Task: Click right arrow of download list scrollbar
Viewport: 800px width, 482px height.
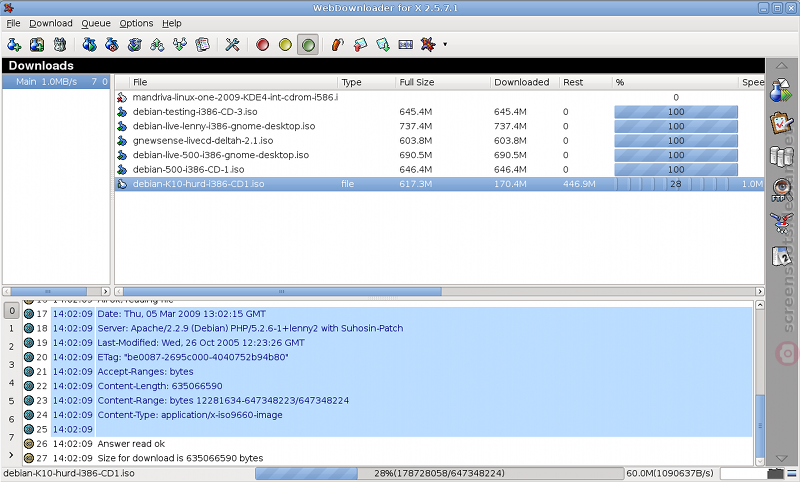Action: tap(760, 292)
